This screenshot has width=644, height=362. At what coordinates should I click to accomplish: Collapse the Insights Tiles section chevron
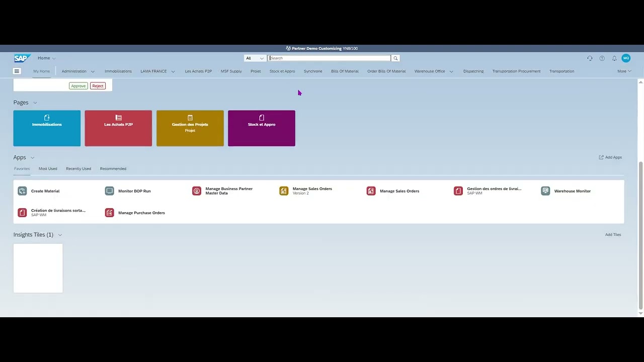(60, 235)
